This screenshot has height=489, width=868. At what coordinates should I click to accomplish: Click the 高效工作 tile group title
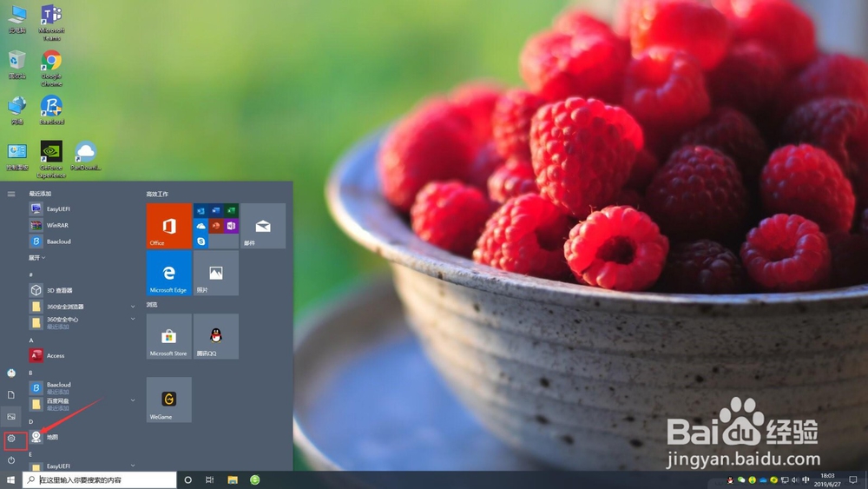[x=157, y=194]
